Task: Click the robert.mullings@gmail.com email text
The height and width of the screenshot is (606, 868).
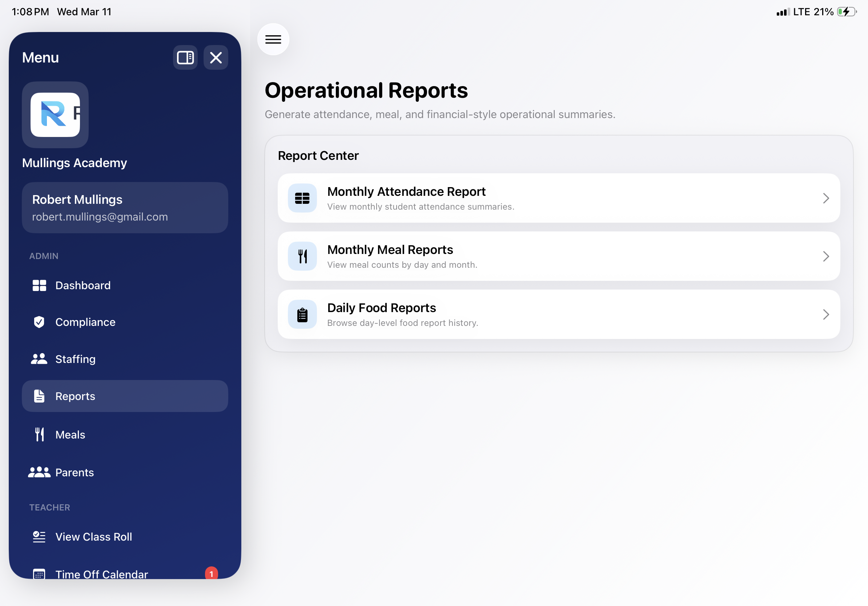Action: 100,217
